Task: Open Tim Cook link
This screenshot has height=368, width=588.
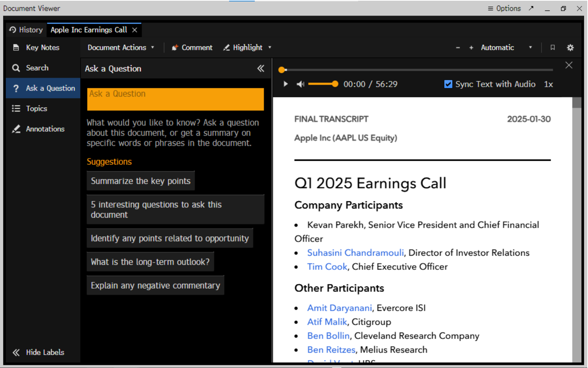Action: (327, 267)
